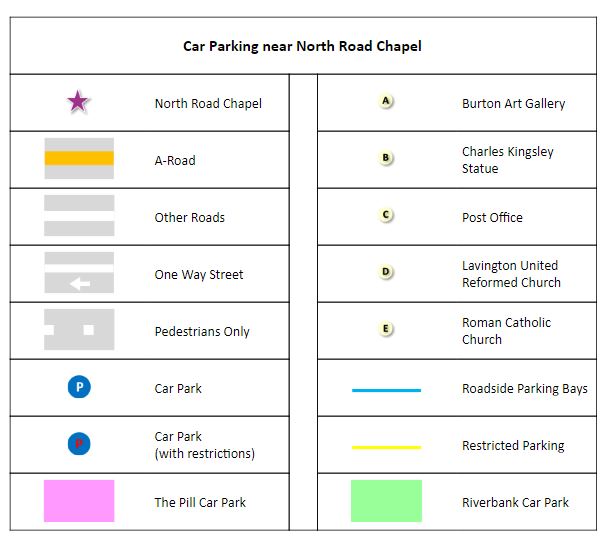Screen dimensions: 612x541
Task: Select marker C for Post Office
Action: coord(387,215)
